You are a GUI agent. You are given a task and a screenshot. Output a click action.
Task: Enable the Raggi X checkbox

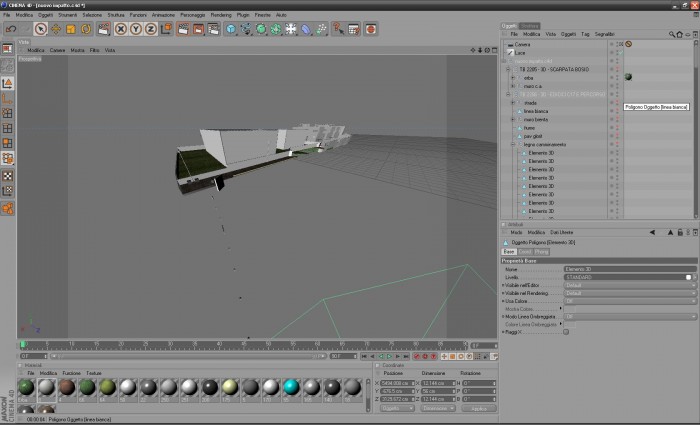tap(566, 332)
